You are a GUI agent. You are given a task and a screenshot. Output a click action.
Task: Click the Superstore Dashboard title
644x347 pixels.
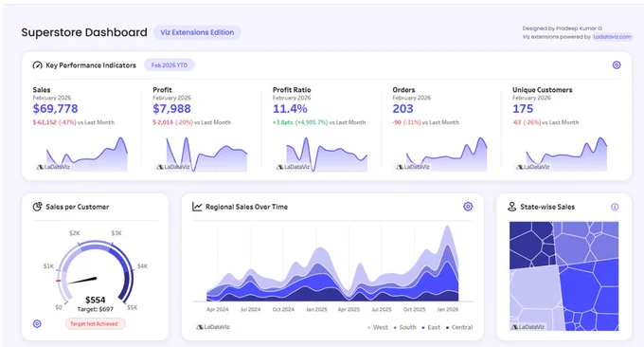tap(84, 32)
